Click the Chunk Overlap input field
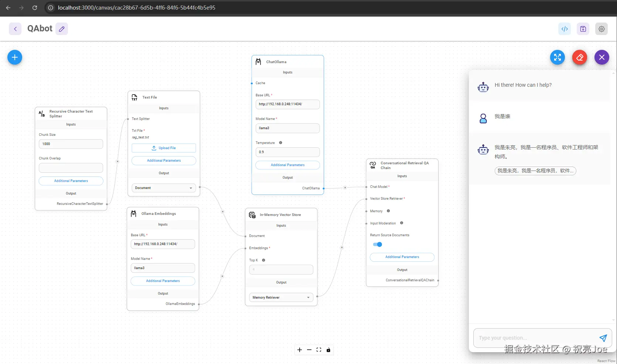 pyautogui.click(x=71, y=168)
